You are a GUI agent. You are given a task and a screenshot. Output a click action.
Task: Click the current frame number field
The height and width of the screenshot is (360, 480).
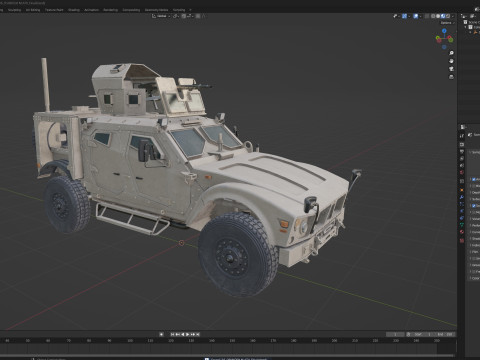(x=395, y=334)
